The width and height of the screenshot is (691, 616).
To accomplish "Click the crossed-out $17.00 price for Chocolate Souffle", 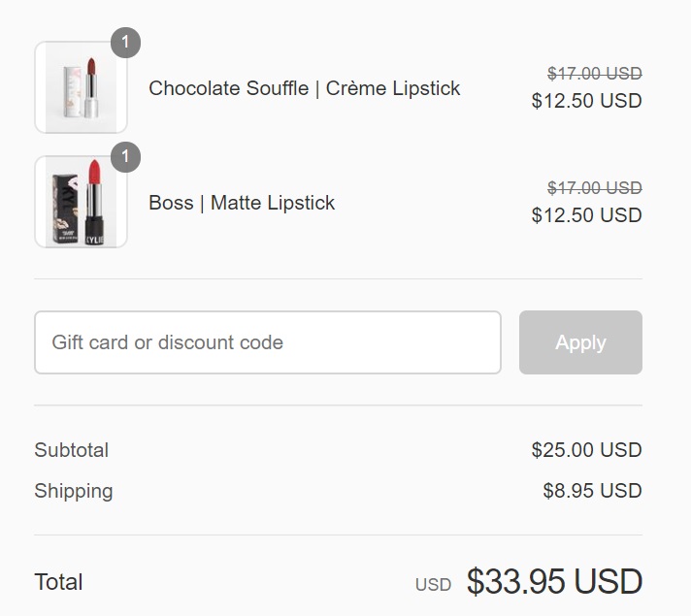I will point(594,73).
